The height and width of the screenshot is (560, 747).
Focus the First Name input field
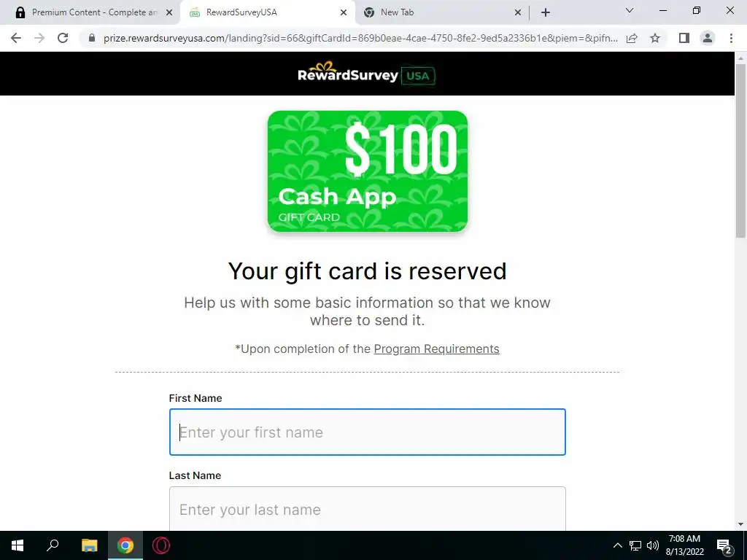pyautogui.click(x=368, y=432)
